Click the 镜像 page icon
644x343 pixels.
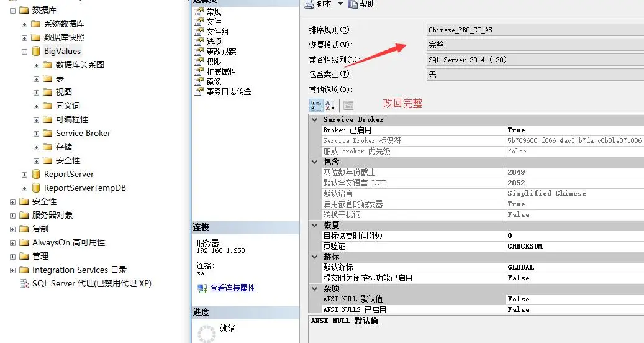[199, 81]
